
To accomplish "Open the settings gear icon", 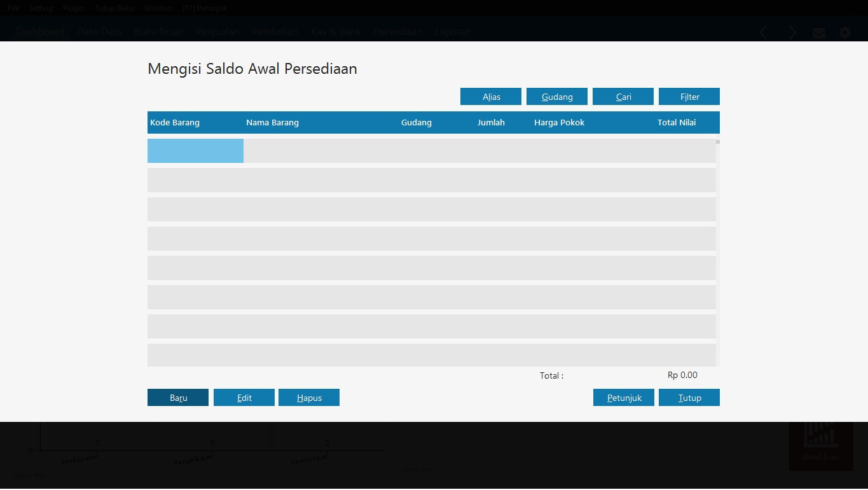I will pyautogui.click(x=845, y=32).
